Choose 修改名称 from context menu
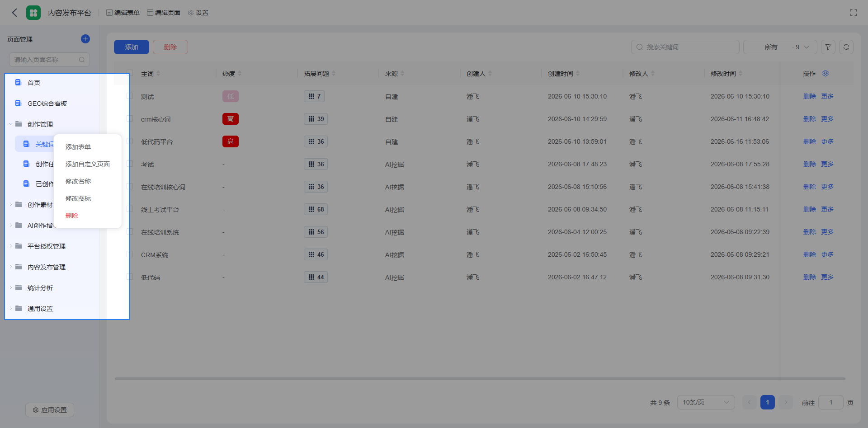This screenshot has width=868, height=428. pos(78,181)
